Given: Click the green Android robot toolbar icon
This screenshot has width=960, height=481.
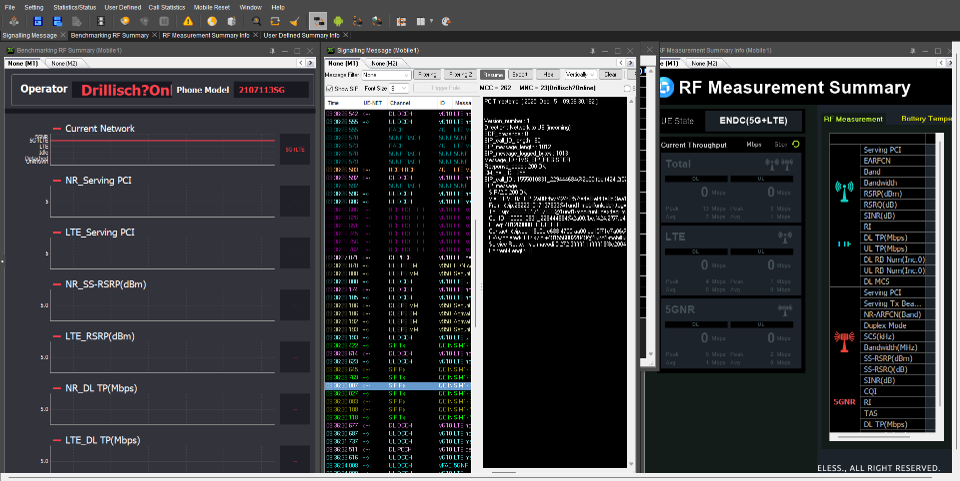Looking at the screenshot, I should 339,20.
